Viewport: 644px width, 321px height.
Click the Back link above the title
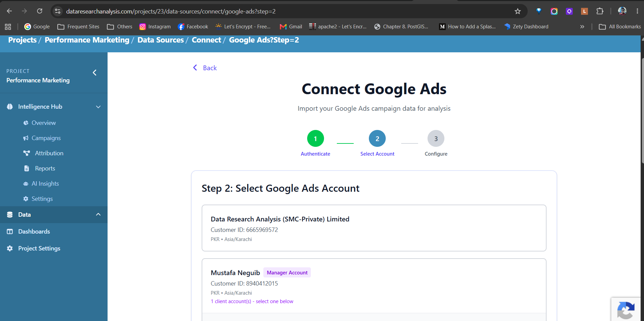point(205,68)
